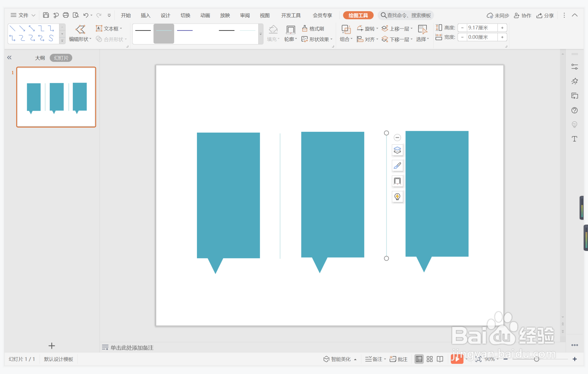This screenshot has width=588, height=374.
Task: Open the File (文件) menu dropdown arrow
Action: click(33, 15)
